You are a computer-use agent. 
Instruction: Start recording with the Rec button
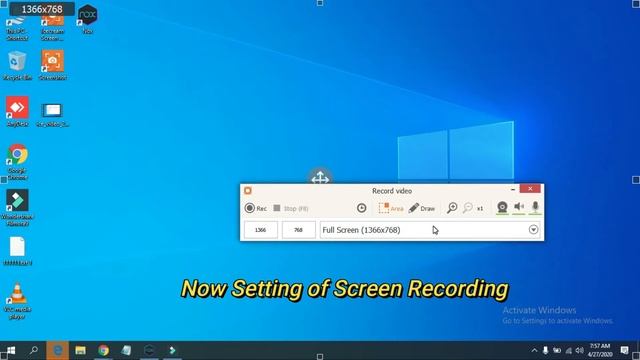[x=256, y=208]
